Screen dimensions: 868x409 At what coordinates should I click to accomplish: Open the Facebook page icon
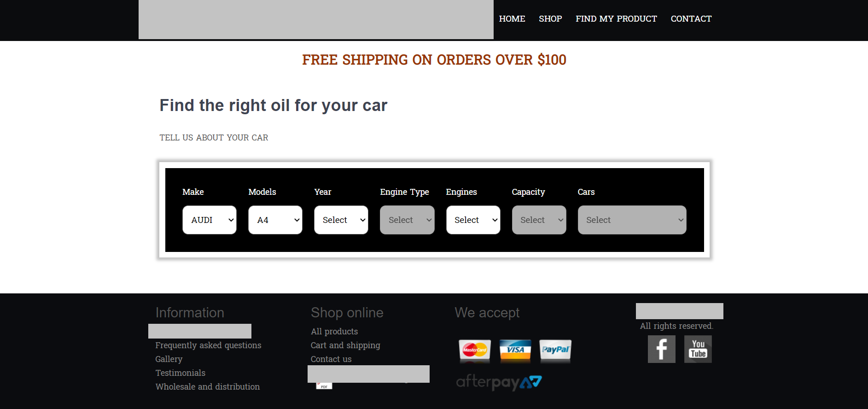[x=661, y=349]
